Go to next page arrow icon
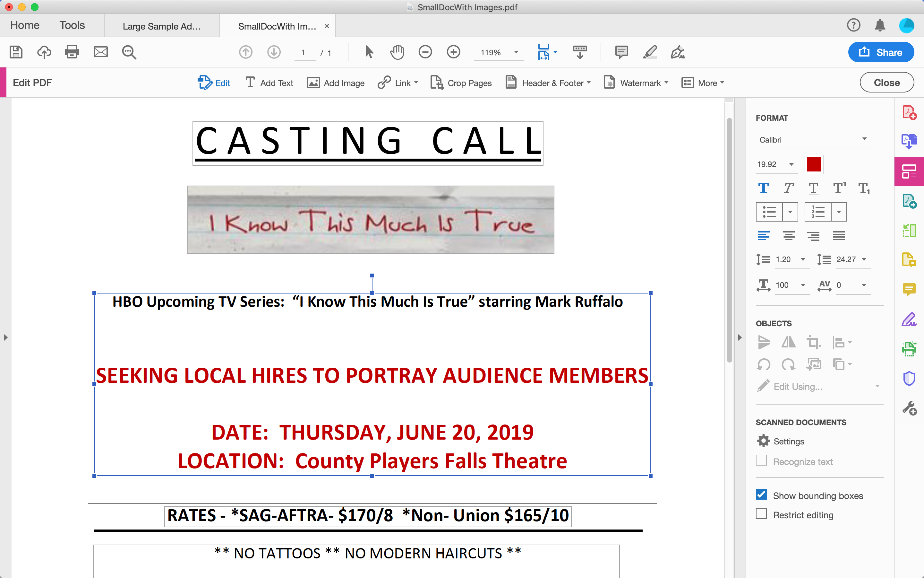Screen dimensions: 924x578 pyautogui.click(x=274, y=52)
